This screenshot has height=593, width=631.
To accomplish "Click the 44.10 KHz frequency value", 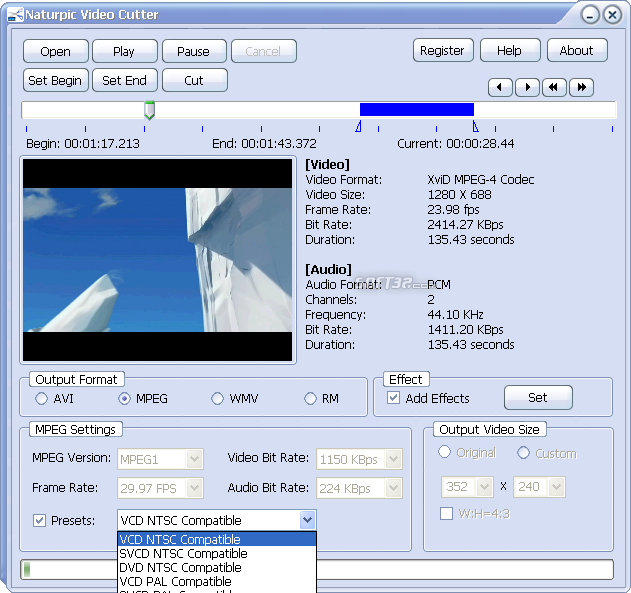I will 455,315.
